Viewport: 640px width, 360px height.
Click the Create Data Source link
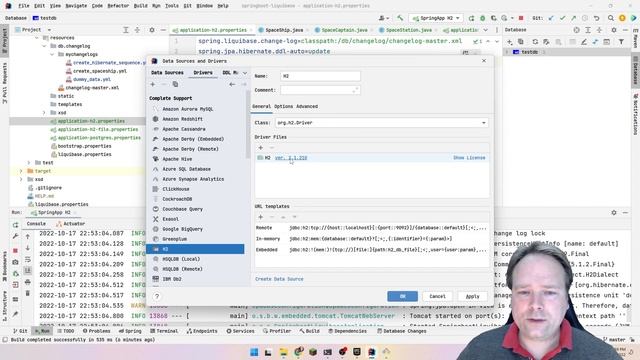tap(279, 279)
